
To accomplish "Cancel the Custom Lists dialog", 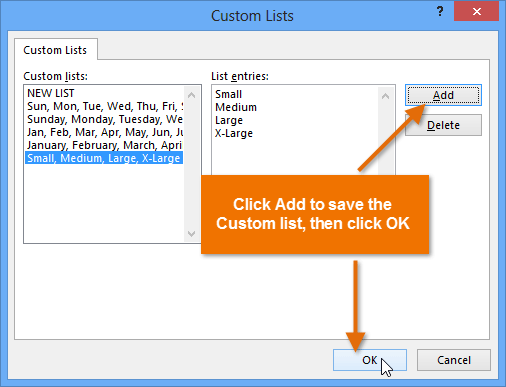I will click(454, 360).
